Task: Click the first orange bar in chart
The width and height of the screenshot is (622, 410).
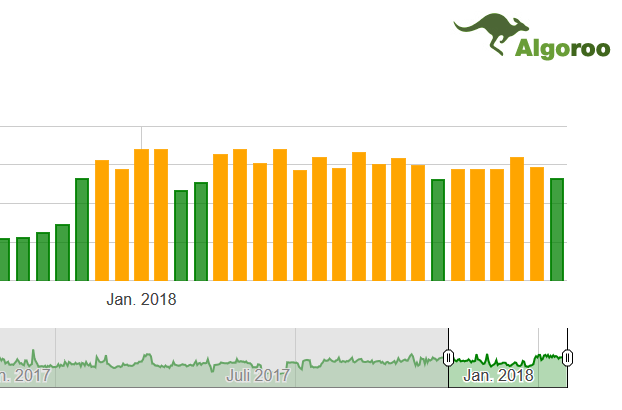Action: point(102,220)
